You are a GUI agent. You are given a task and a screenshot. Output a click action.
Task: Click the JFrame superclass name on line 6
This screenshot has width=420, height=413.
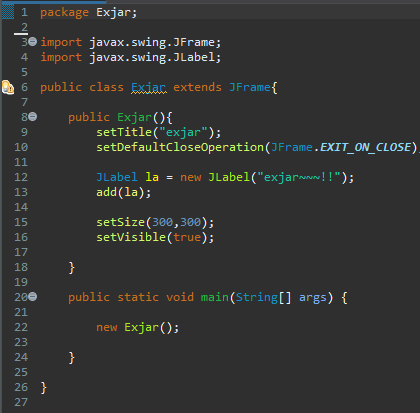pyautogui.click(x=250, y=87)
